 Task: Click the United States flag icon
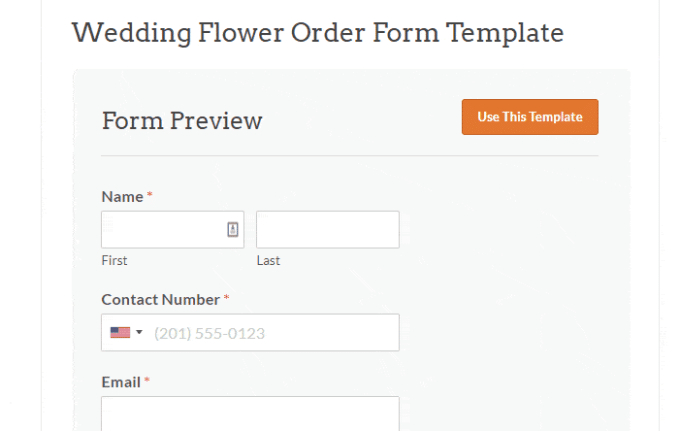click(x=120, y=333)
